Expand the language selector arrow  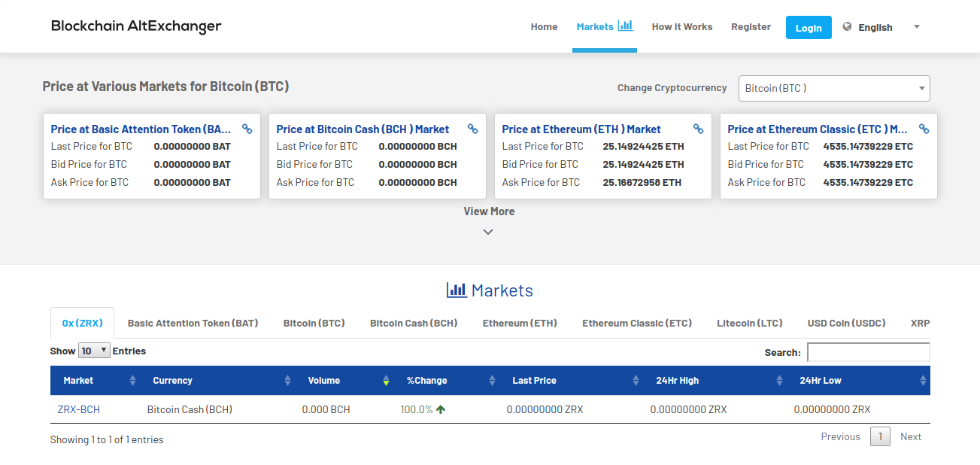tap(916, 26)
